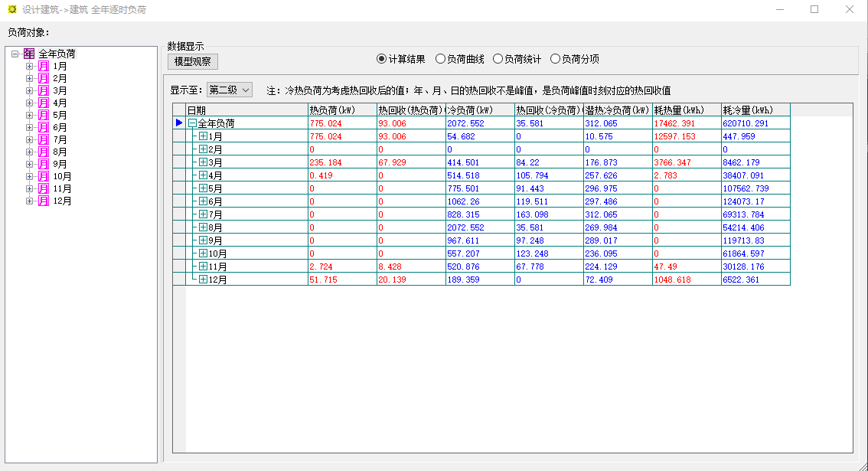This screenshot has height=471, width=868.
Task: Click the magenta 年 icon for 全年负荷
Action: [28, 54]
